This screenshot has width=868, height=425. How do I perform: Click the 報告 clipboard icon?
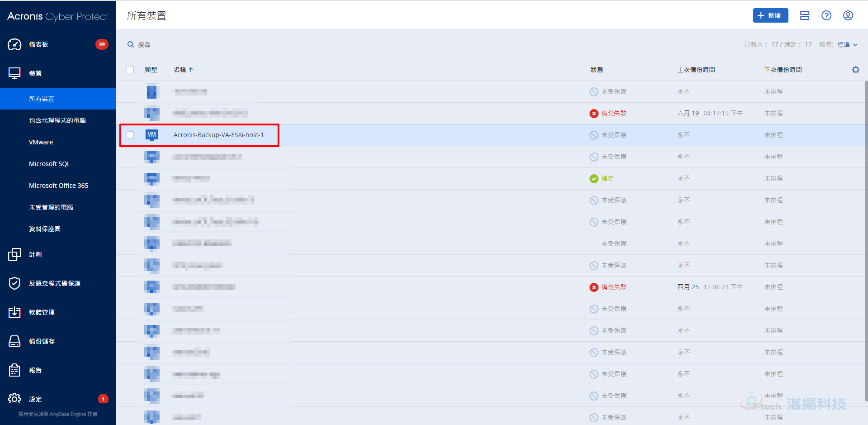(x=14, y=370)
